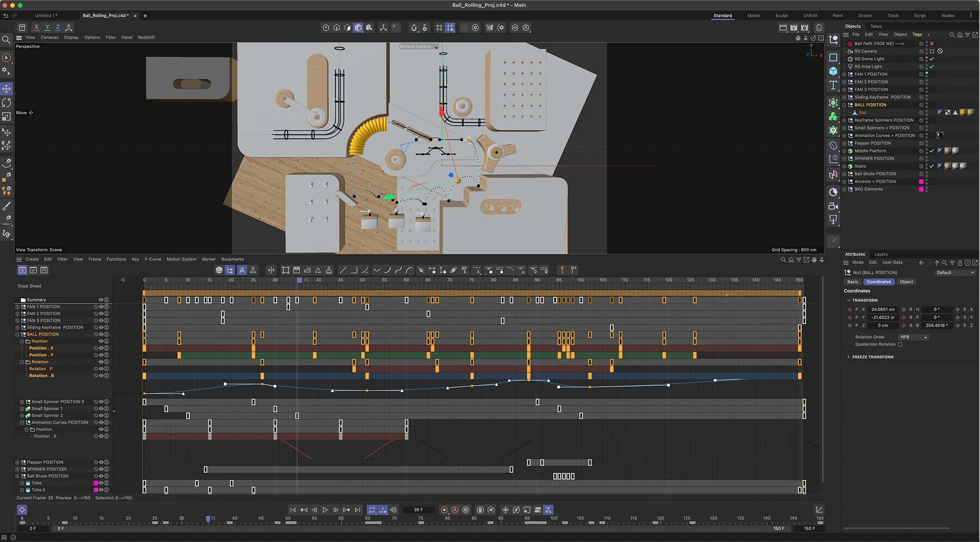Switch timeline to Dope Sheet mode icon
Viewport: 980px width, 542px height.
pos(22,270)
